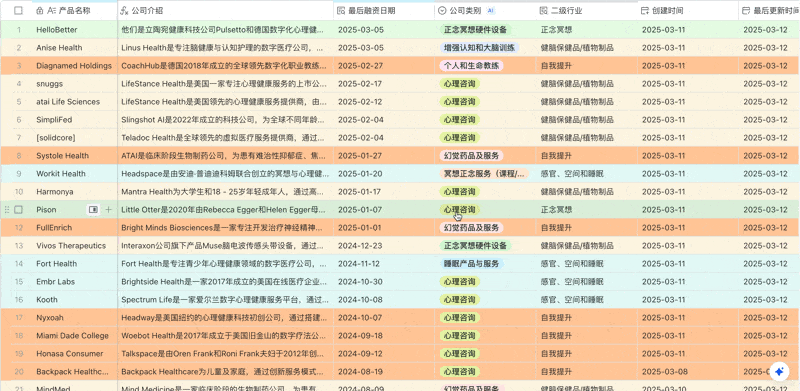Open the 公司类别 select-field header icon

pyautogui.click(x=442, y=11)
